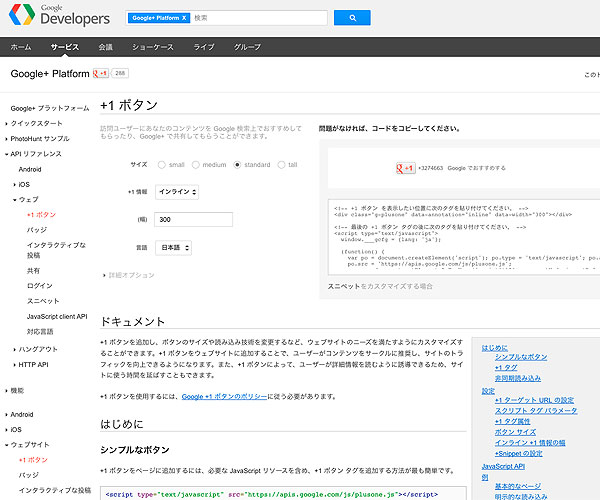Open +1 タグ属性 contents link
This screenshot has width=600, height=500.
512,421
